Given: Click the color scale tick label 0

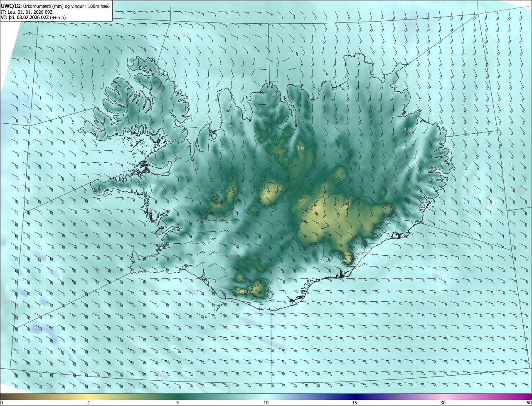Looking at the screenshot, I should (2, 403).
